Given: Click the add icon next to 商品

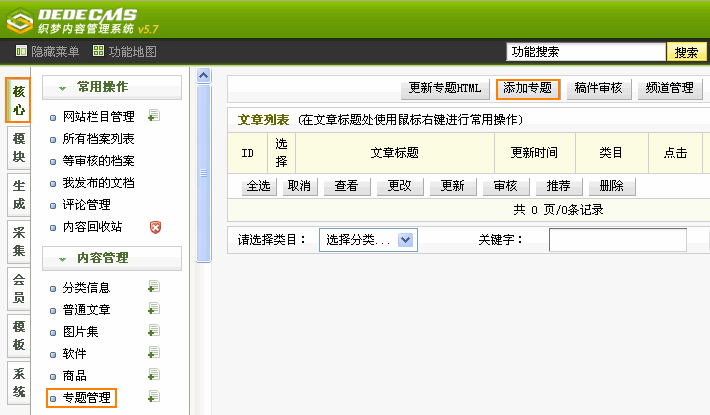Looking at the screenshot, I should point(154,375).
